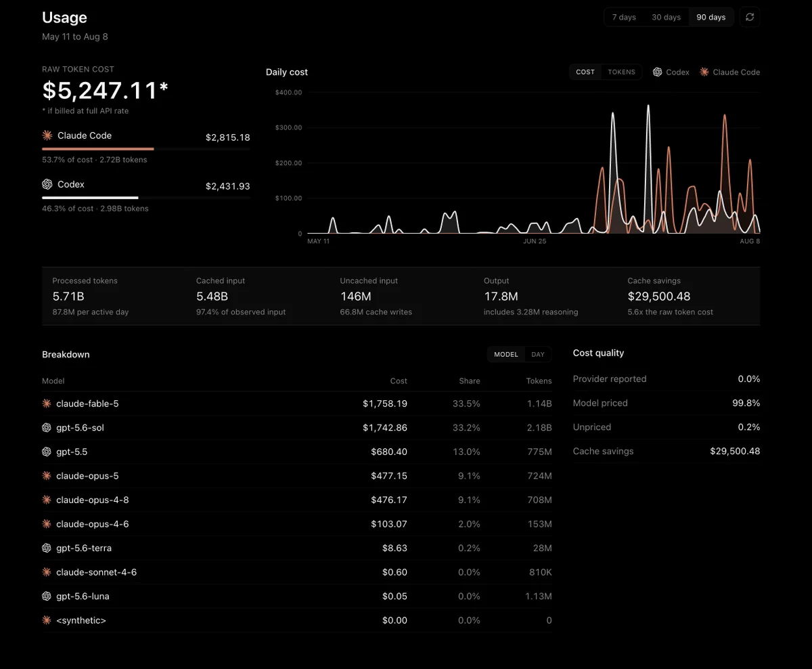This screenshot has width=812, height=669.
Task: Select the gpt-5.5 row name
Action: pos(72,452)
